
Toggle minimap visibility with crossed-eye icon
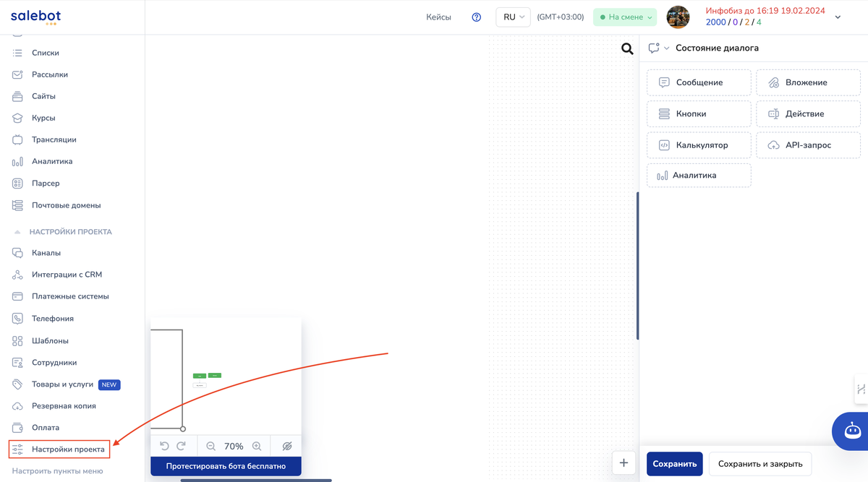click(x=287, y=447)
